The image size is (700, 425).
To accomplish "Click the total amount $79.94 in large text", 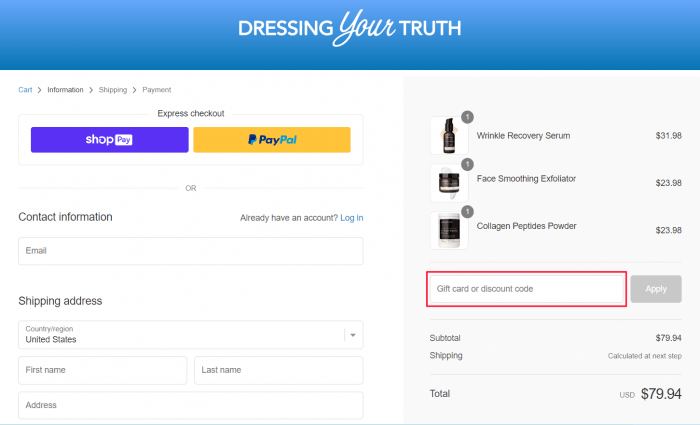I will coord(661,394).
